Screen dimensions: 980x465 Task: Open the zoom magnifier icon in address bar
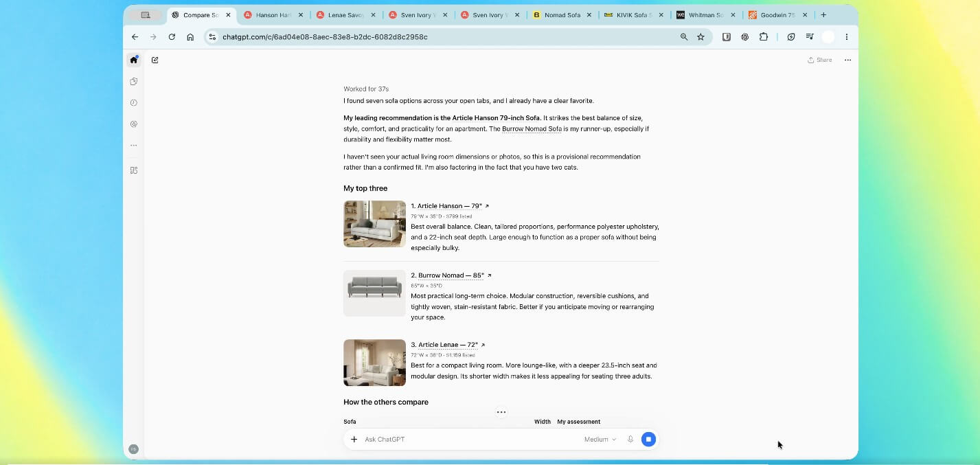click(x=684, y=37)
